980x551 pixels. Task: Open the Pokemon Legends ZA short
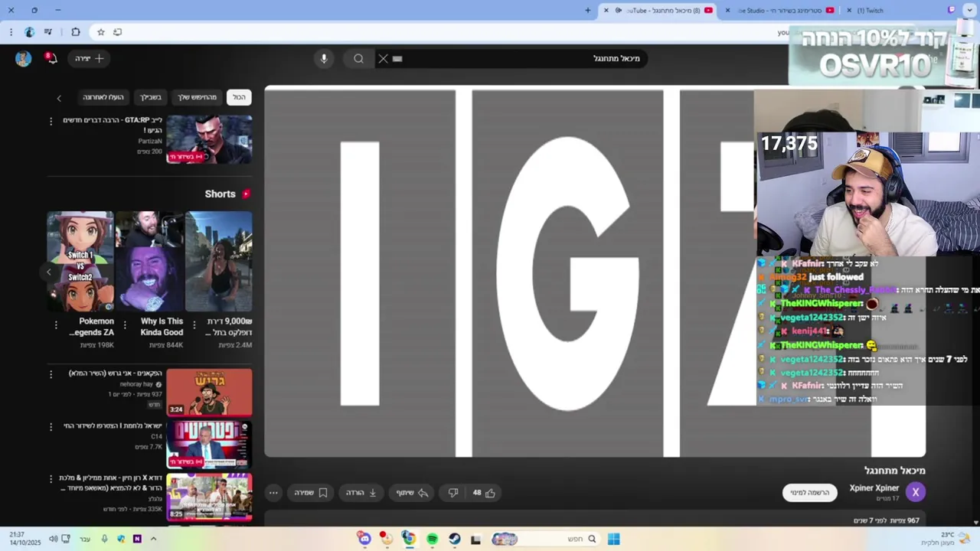80,261
